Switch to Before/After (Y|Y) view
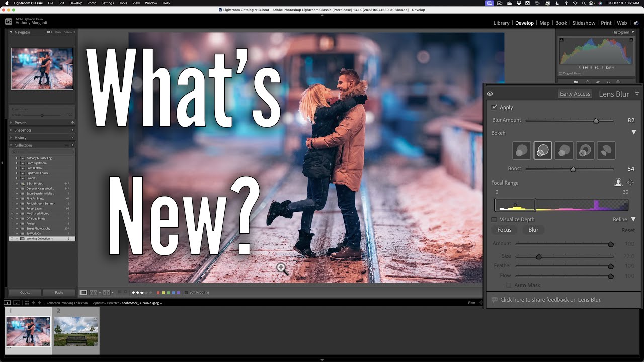Viewport: 644px width, 362px height. point(106,292)
